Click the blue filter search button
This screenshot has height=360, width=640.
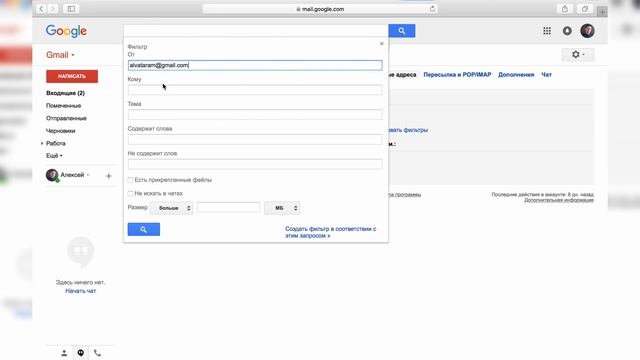[x=144, y=229]
